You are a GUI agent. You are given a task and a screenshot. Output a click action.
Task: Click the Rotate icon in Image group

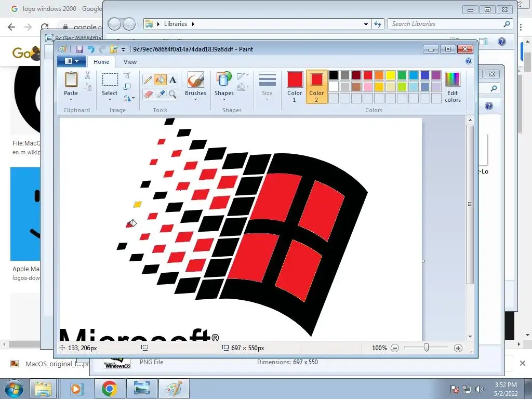click(128, 98)
